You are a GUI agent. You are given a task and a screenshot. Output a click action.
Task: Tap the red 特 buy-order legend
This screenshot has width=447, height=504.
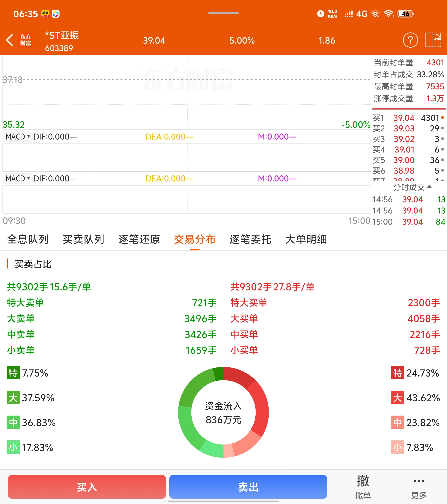pos(397,373)
